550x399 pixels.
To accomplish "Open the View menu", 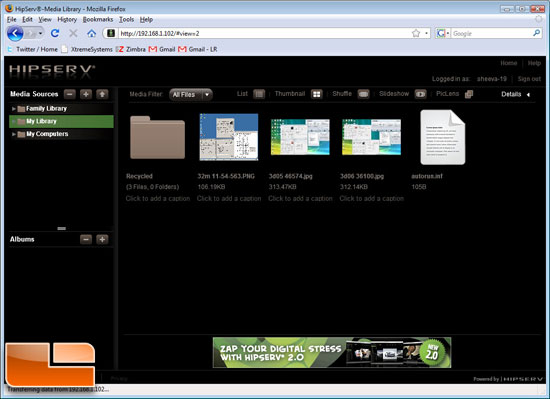I will tap(45, 20).
